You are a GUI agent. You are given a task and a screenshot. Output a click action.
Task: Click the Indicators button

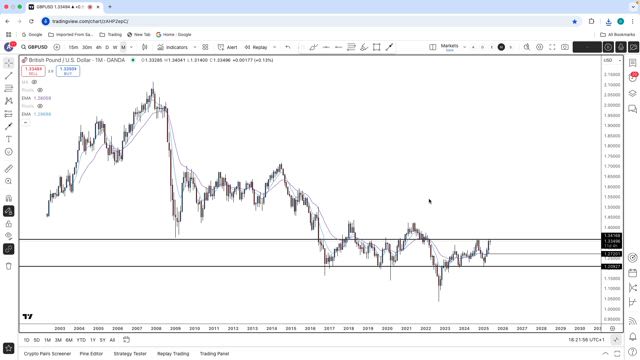[173, 47]
